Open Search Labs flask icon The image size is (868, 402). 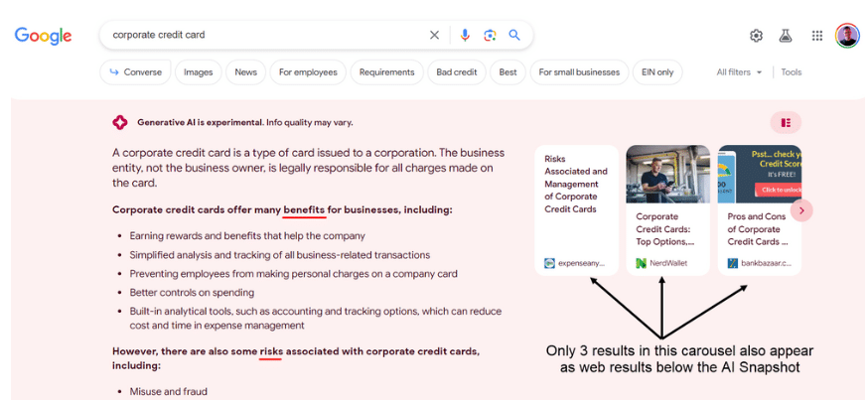[786, 36]
